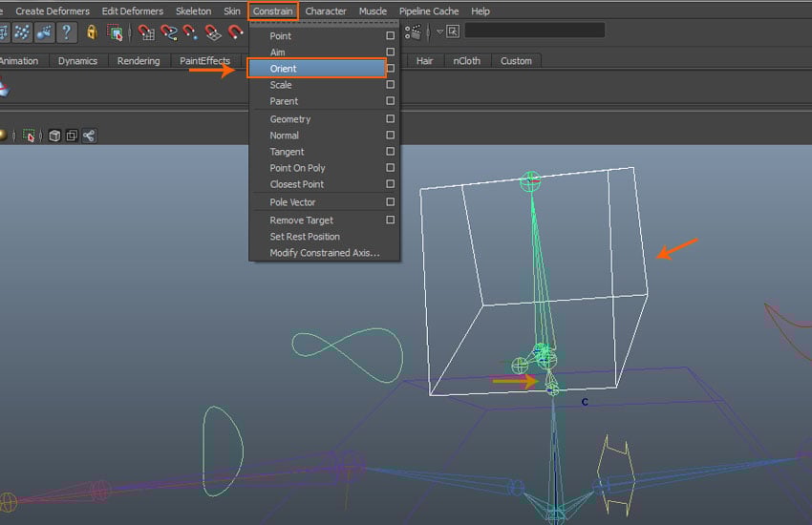
Task: Expand the input line dropdown arrow
Action: [x=439, y=31]
